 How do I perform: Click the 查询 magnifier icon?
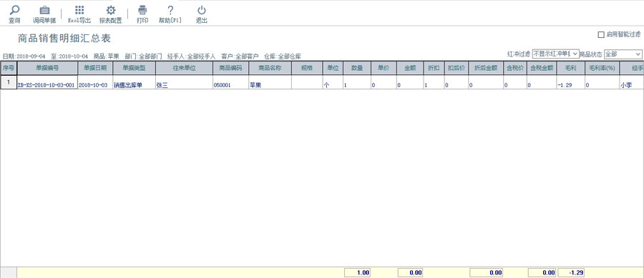[14, 10]
